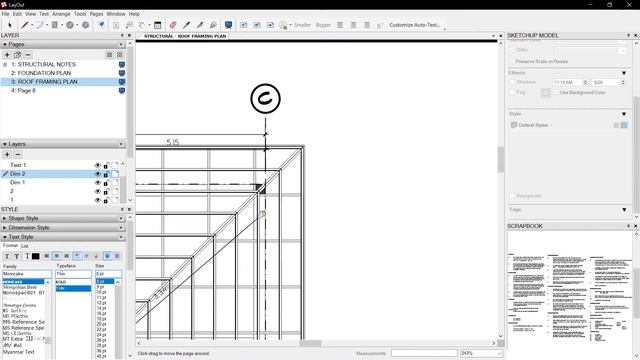The image size is (640, 360).
Task: Delete selected page with minus button
Action: coord(28,55)
